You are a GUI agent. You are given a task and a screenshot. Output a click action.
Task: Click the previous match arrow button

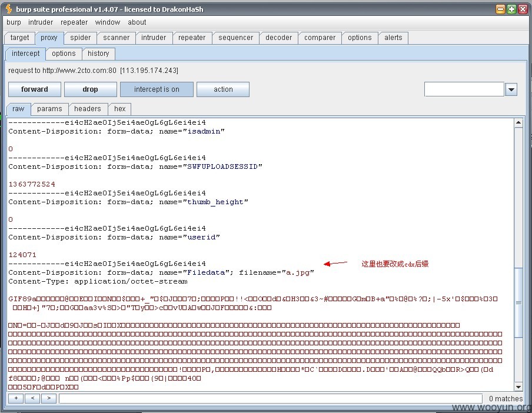click(32, 398)
